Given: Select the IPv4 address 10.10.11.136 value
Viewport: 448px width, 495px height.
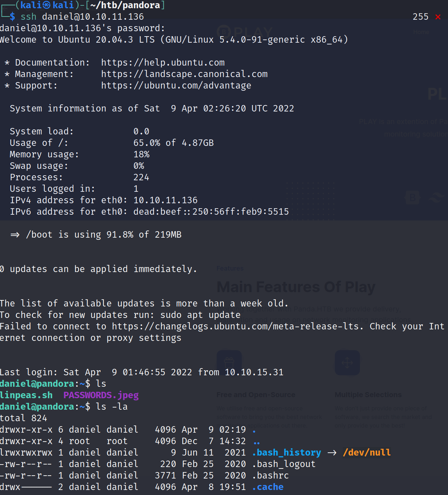Looking at the screenshot, I should coord(165,200).
